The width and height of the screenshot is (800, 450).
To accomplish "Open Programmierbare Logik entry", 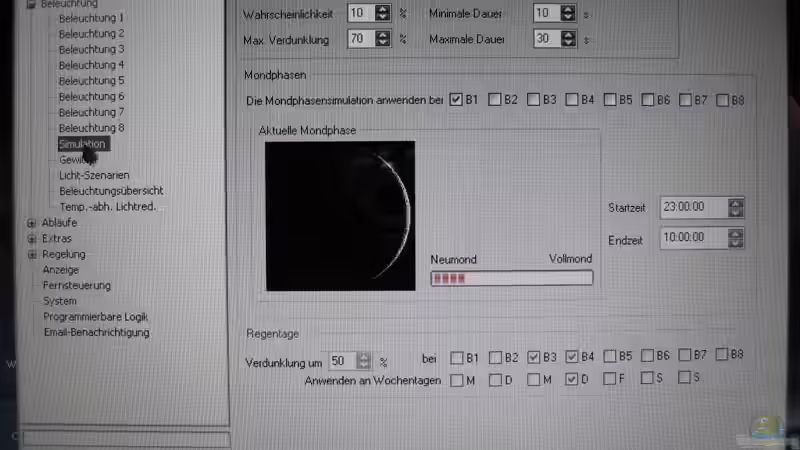I will (x=95, y=317).
